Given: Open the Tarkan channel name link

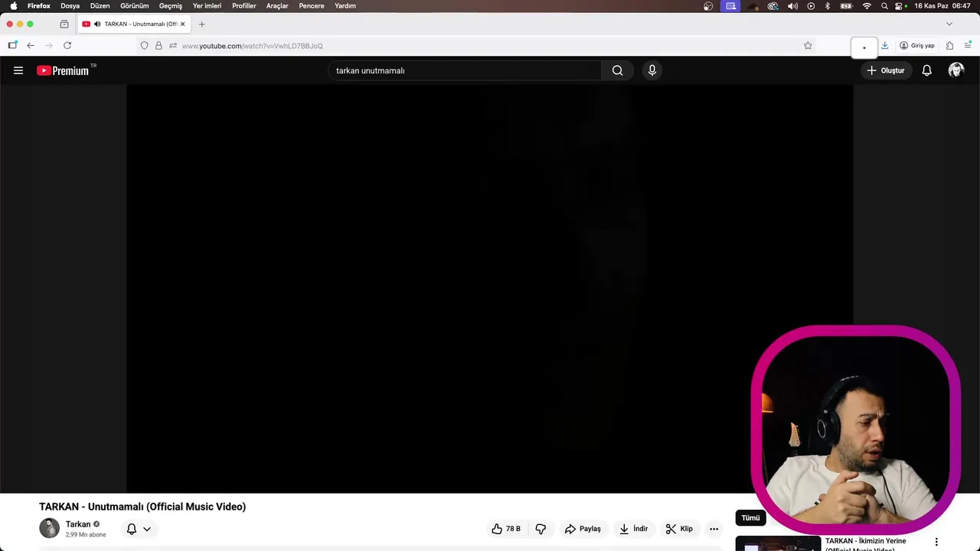Looking at the screenshot, I should point(78,524).
